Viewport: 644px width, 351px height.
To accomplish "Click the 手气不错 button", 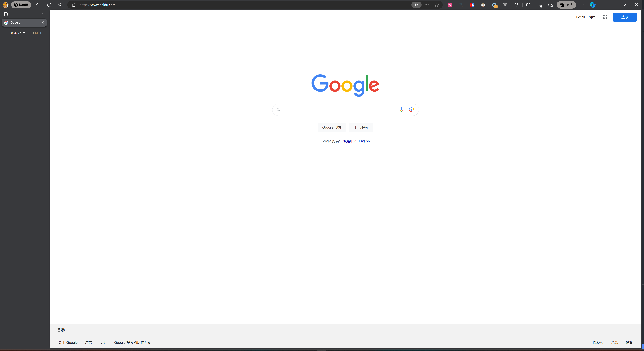I will point(361,127).
